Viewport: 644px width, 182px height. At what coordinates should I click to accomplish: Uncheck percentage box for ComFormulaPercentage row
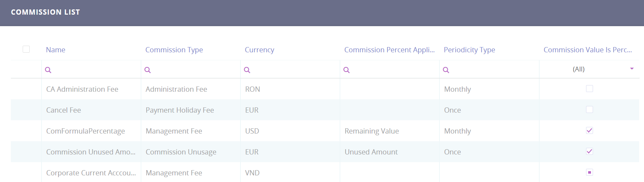coord(590,131)
